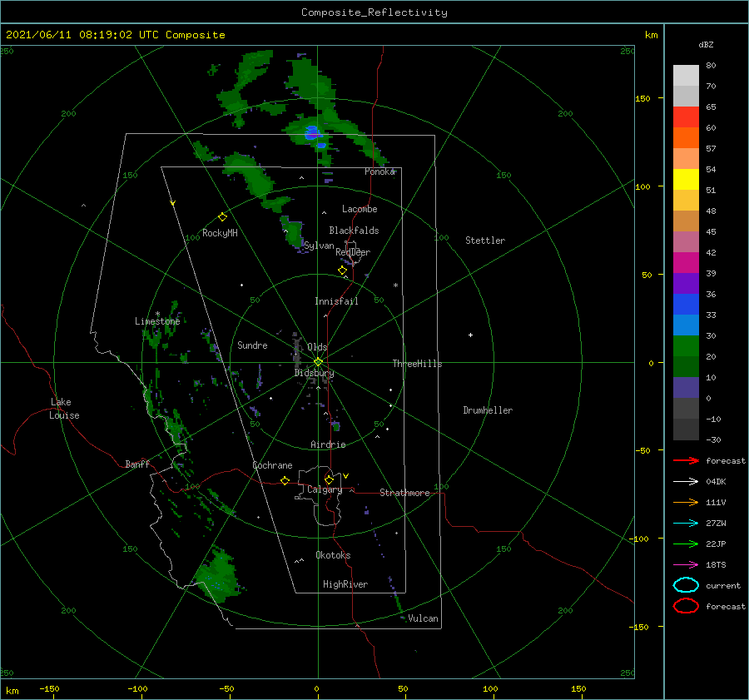The height and width of the screenshot is (700, 749).
Task: Click the Lake Louise label
Action: pyautogui.click(x=64, y=409)
